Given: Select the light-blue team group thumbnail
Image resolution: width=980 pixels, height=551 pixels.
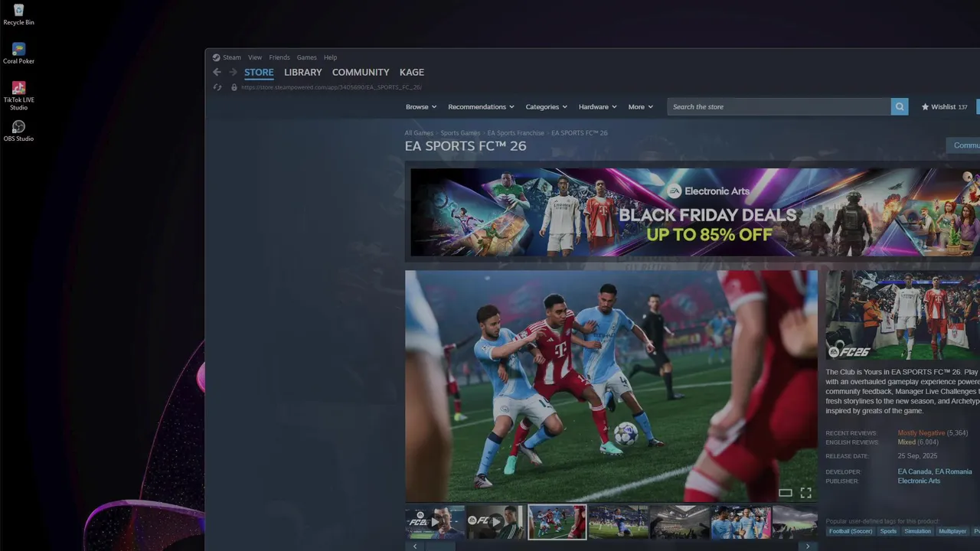Looking at the screenshot, I should tap(741, 522).
